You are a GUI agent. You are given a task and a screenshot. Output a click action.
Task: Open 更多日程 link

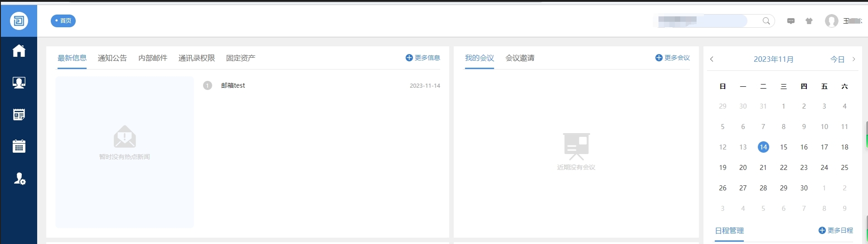[x=840, y=230]
